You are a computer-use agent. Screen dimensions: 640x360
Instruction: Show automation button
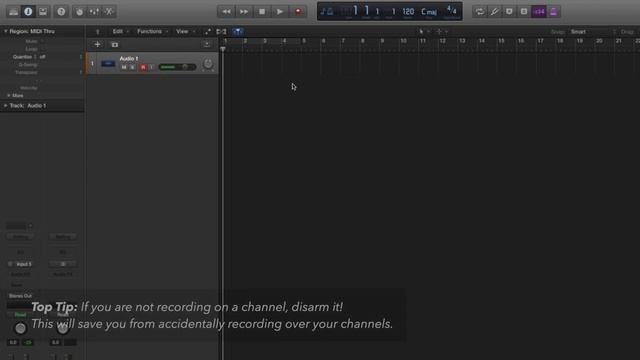coord(207,31)
